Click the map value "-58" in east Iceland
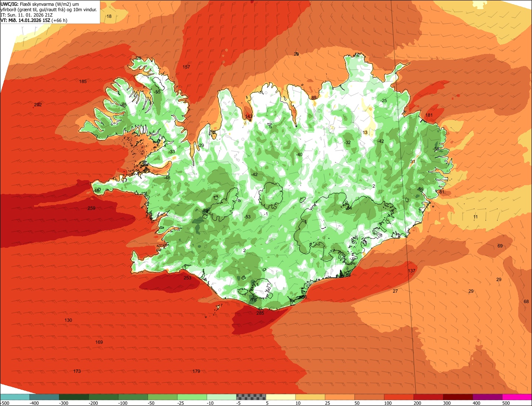The image size is (532, 406). click(436, 149)
